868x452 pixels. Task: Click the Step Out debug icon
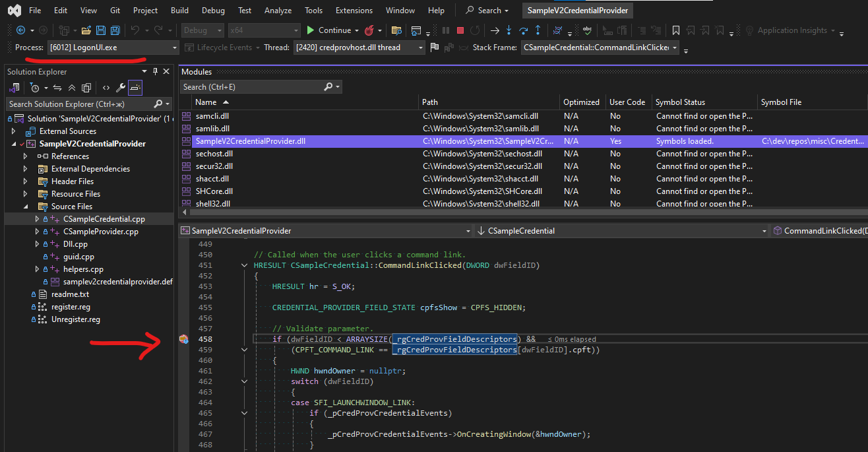click(x=538, y=30)
